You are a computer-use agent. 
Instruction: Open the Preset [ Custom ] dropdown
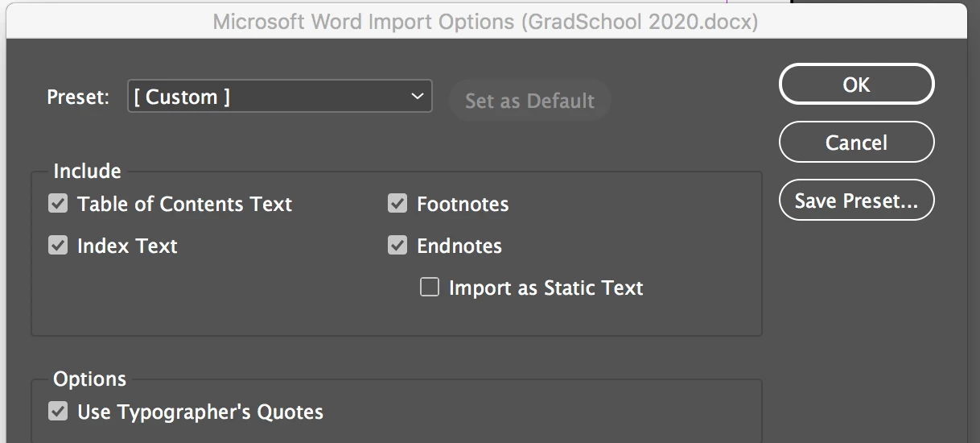pyautogui.click(x=278, y=97)
